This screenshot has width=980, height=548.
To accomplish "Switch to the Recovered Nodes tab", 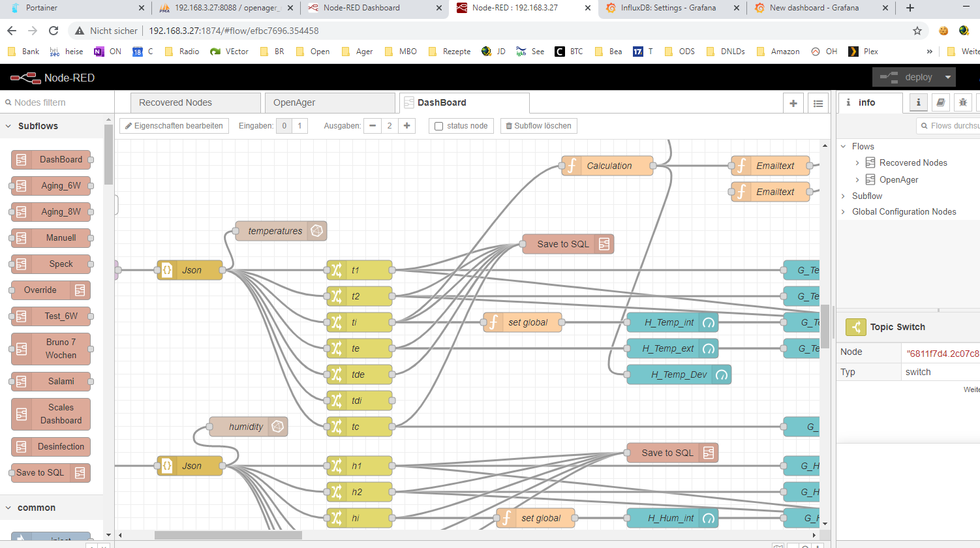I will click(x=176, y=102).
